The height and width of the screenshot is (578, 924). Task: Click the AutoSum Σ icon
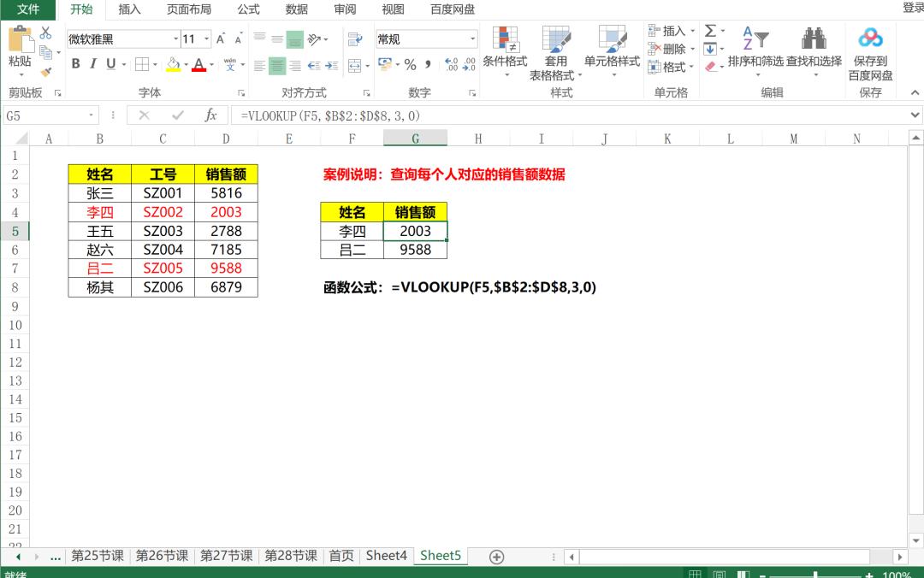(709, 30)
